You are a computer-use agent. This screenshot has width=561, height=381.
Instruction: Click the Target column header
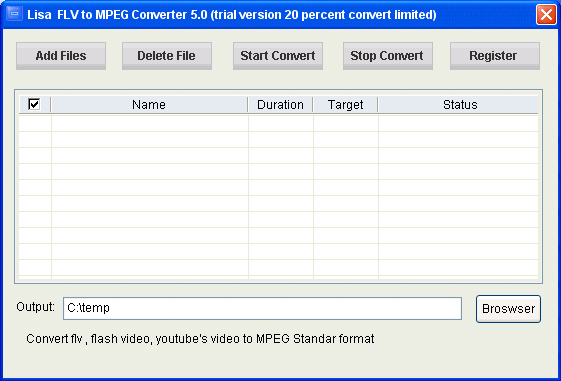point(346,105)
